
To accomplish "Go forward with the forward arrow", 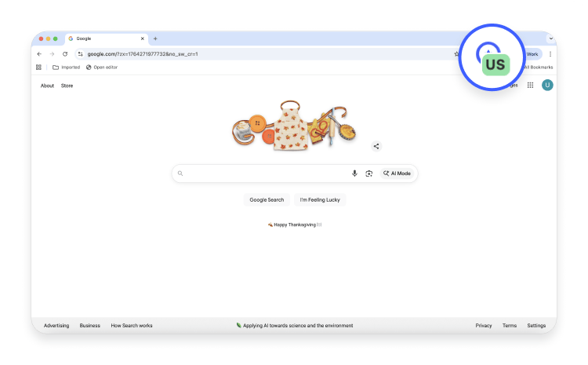I will 52,54.
